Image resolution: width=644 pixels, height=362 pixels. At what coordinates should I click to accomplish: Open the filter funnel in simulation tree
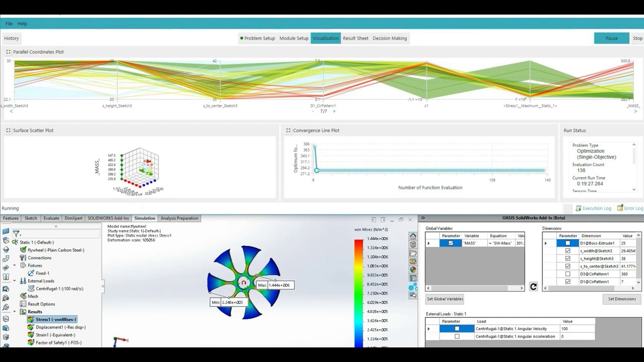16,233
